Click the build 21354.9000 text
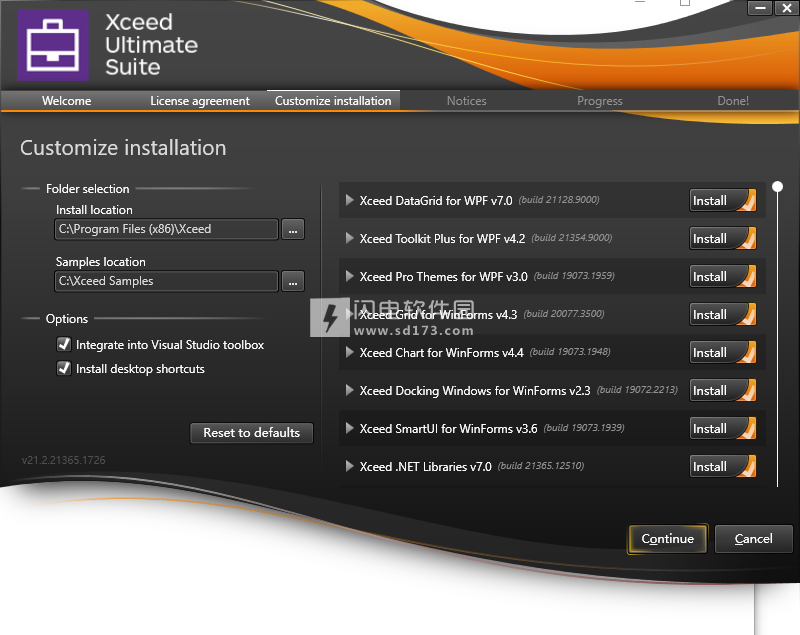Screen dimensions: 800x635 pos(572,238)
